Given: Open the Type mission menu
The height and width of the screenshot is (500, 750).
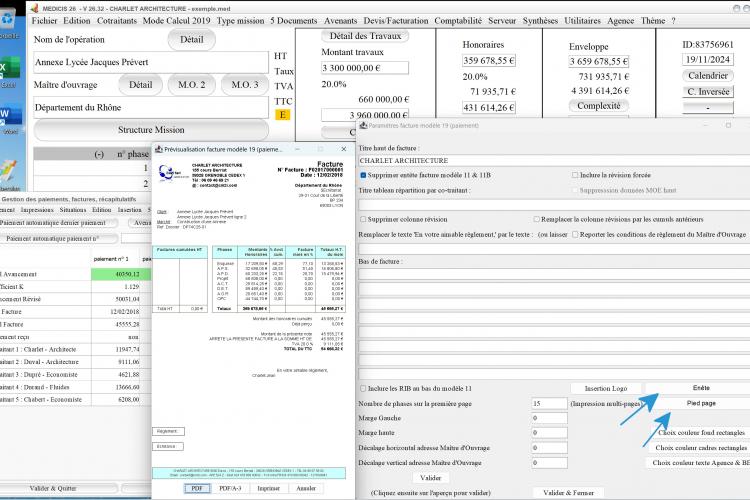Looking at the screenshot, I should click(240, 21).
